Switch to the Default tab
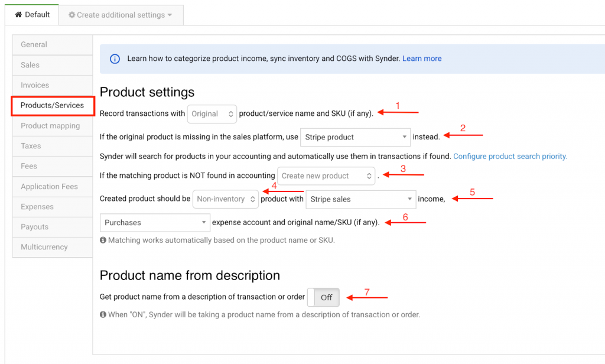 (x=32, y=15)
